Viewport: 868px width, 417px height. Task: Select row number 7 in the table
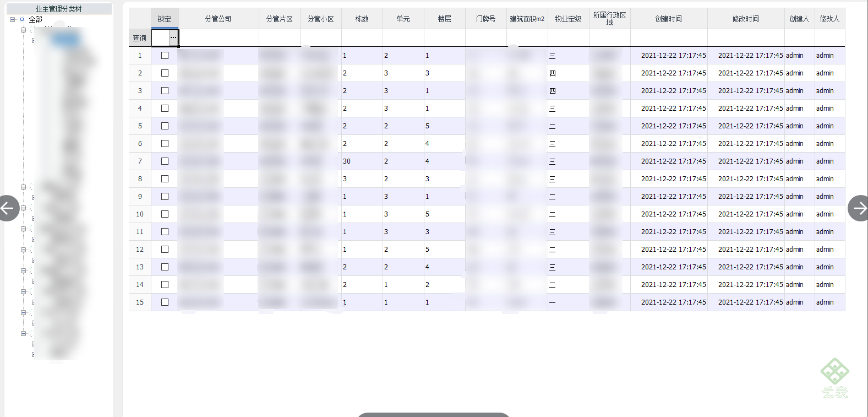pos(140,161)
